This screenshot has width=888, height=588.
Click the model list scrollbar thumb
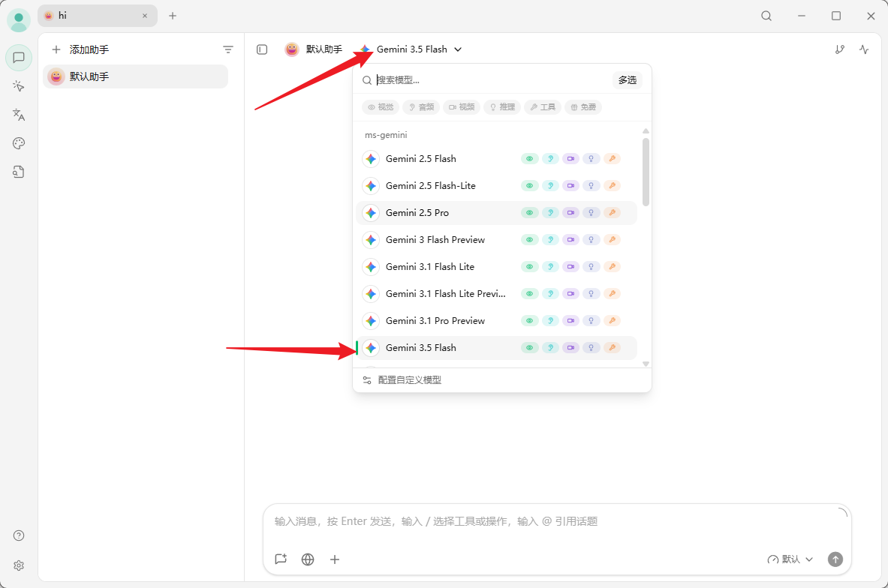(x=646, y=172)
